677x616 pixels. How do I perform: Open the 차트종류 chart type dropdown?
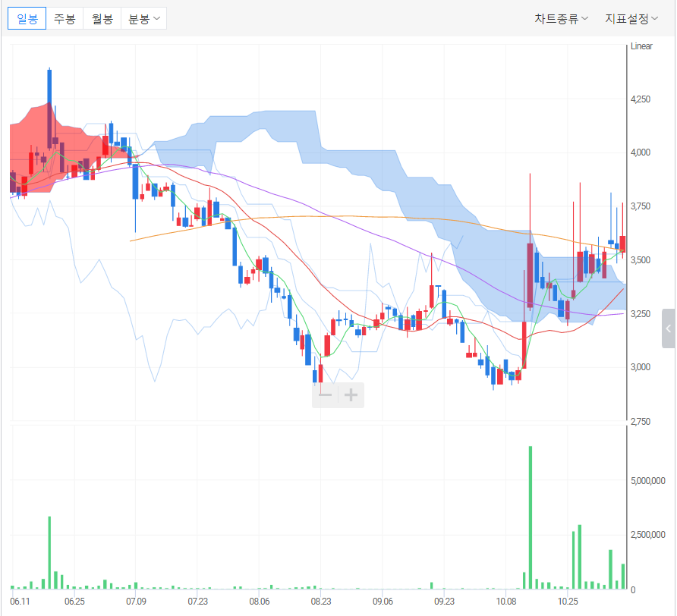pyautogui.click(x=561, y=18)
